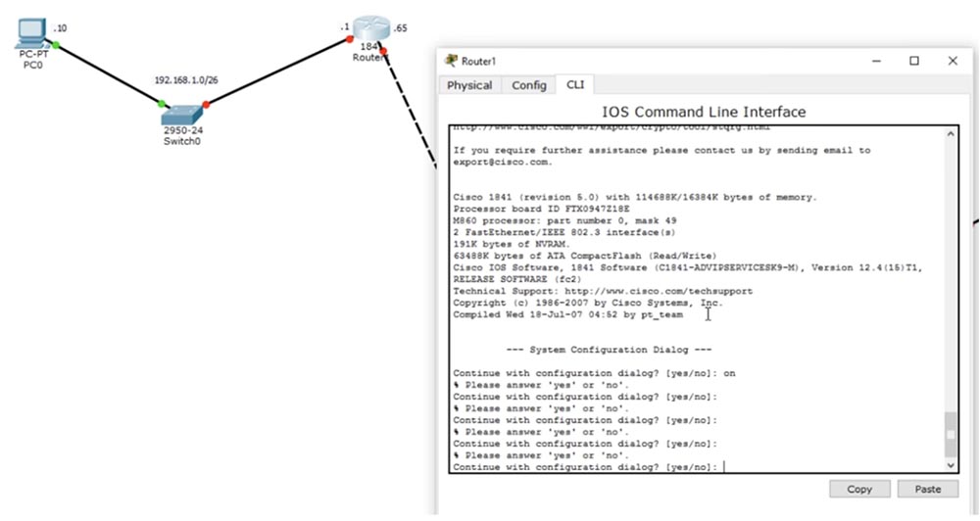
Task: Click the Paste button
Action: [927, 489]
